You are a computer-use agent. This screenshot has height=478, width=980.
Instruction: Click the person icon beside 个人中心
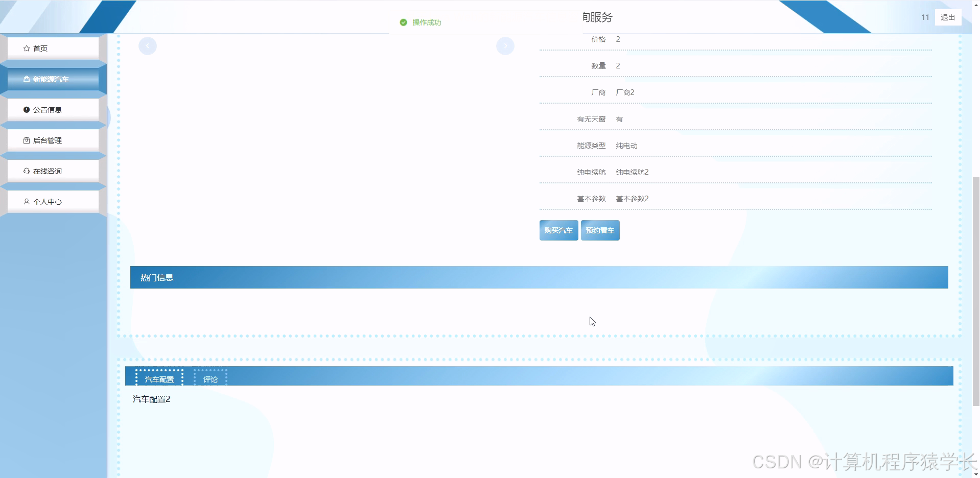point(27,202)
